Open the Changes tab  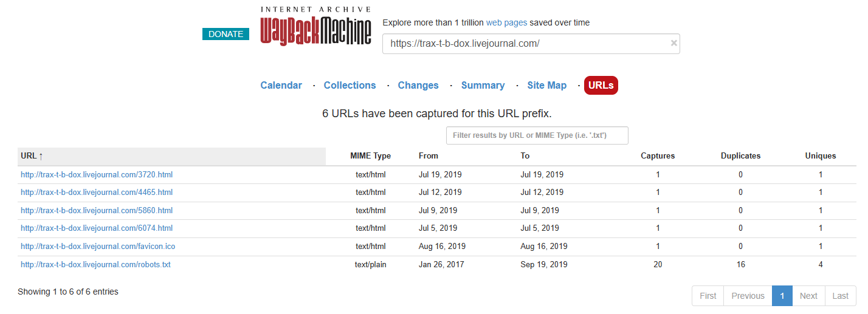point(418,86)
